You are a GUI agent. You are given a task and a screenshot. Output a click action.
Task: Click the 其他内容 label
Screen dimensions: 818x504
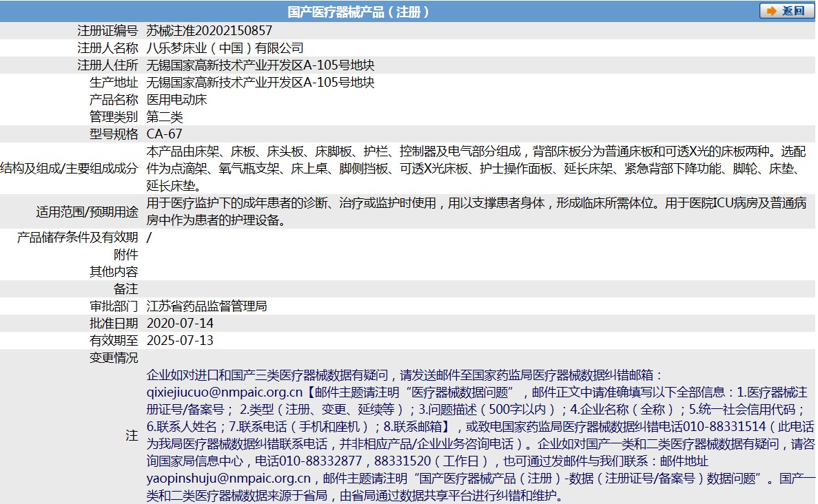(114, 271)
